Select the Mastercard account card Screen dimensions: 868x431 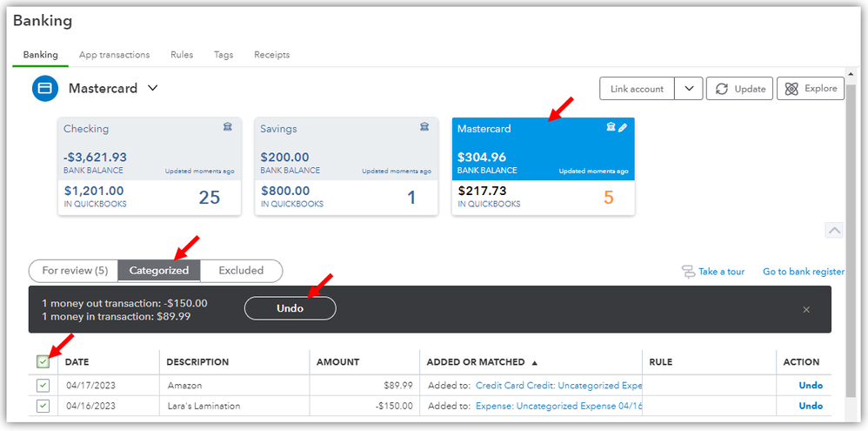tap(543, 166)
